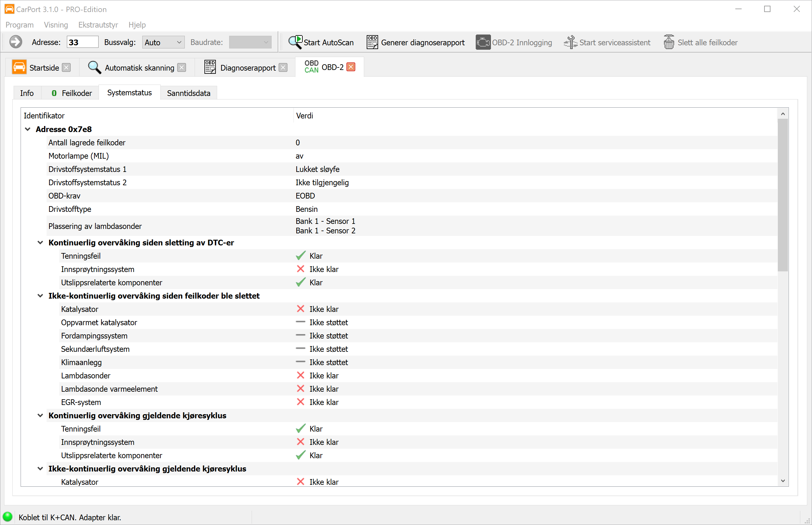
Task: Close the Startside tab
Action: pos(67,67)
